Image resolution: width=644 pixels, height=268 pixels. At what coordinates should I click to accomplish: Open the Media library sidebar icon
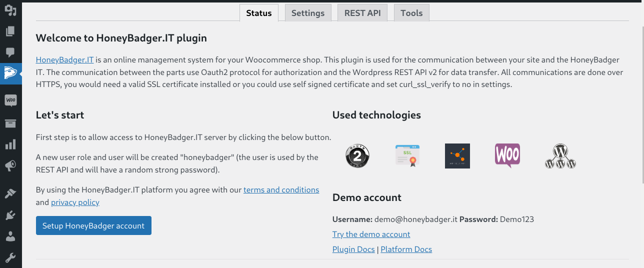(x=10, y=10)
